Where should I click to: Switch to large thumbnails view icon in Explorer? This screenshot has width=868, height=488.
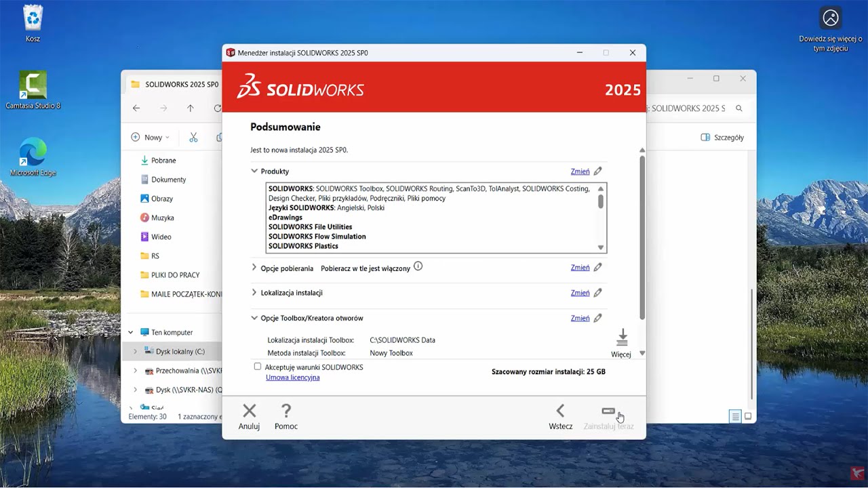(x=748, y=416)
